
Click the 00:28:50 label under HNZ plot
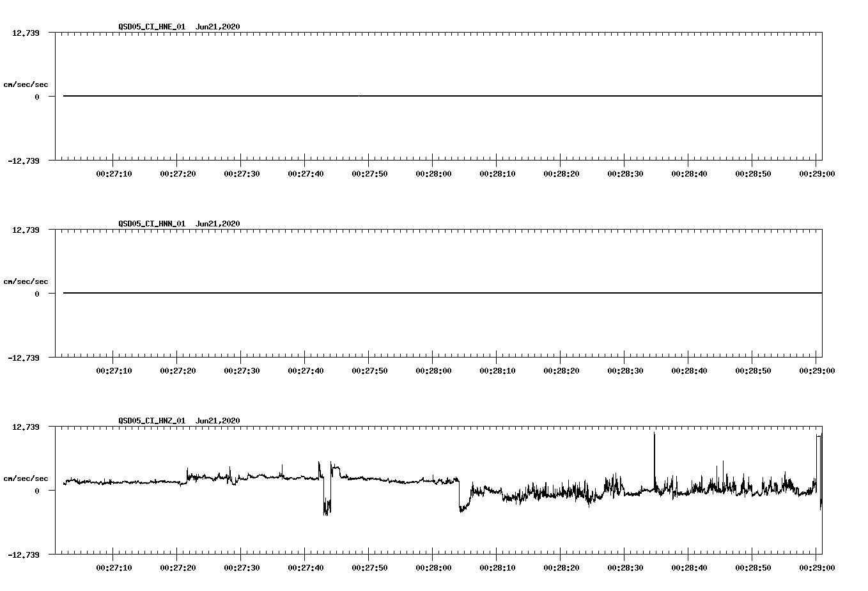tap(753, 567)
